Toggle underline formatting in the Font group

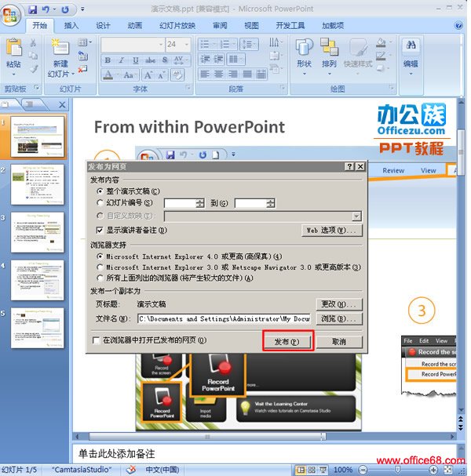pos(136,60)
